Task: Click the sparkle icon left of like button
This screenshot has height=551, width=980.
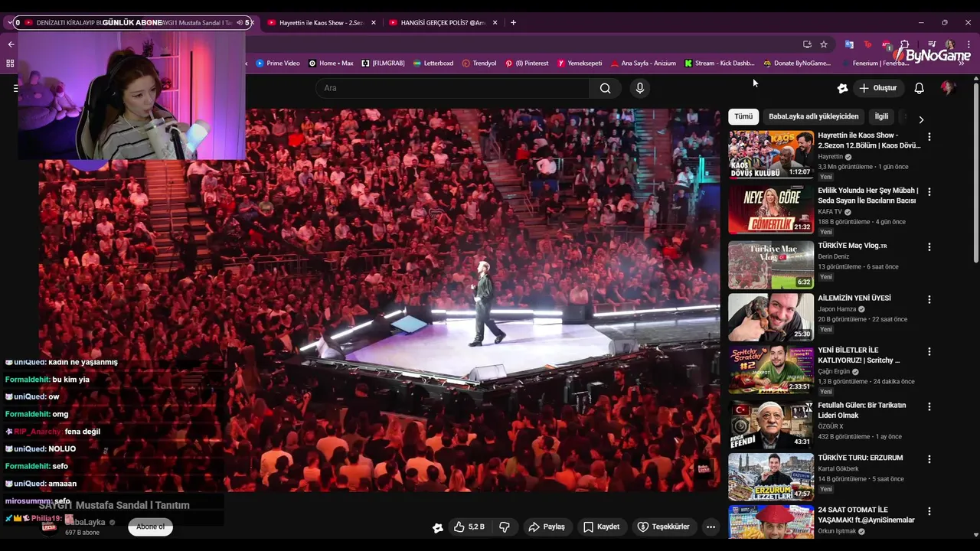Action: pyautogui.click(x=438, y=527)
